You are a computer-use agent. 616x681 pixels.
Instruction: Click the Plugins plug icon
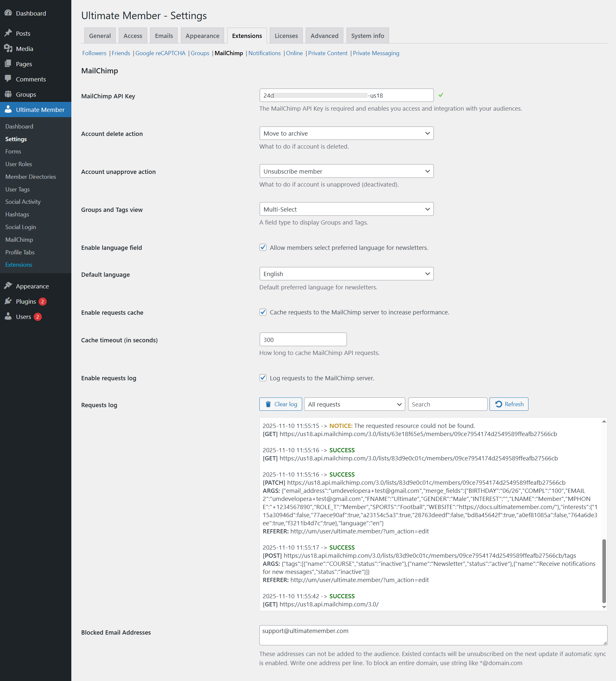(x=8, y=301)
